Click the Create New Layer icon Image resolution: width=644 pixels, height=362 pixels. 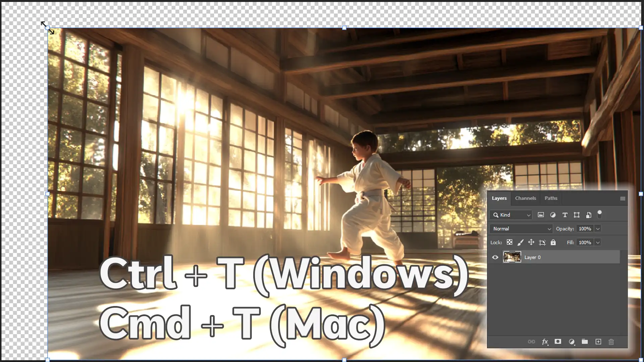pyautogui.click(x=598, y=342)
